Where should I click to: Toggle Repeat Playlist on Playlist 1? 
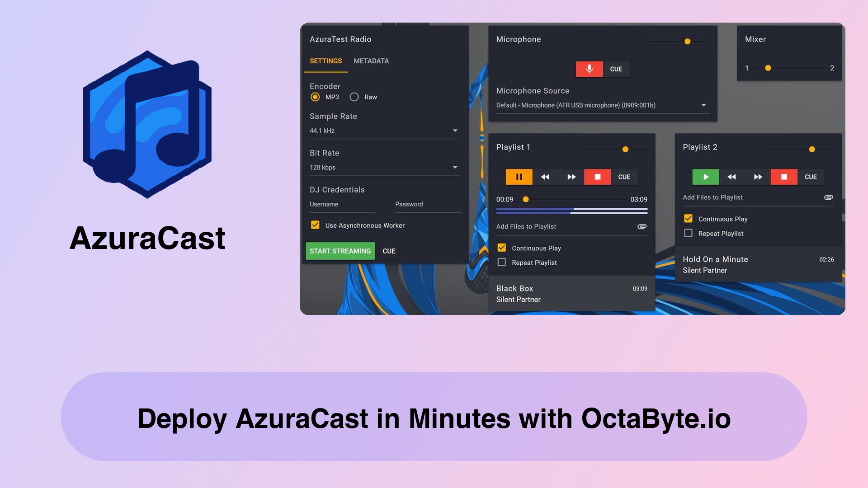pyautogui.click(x=502, y=262)
